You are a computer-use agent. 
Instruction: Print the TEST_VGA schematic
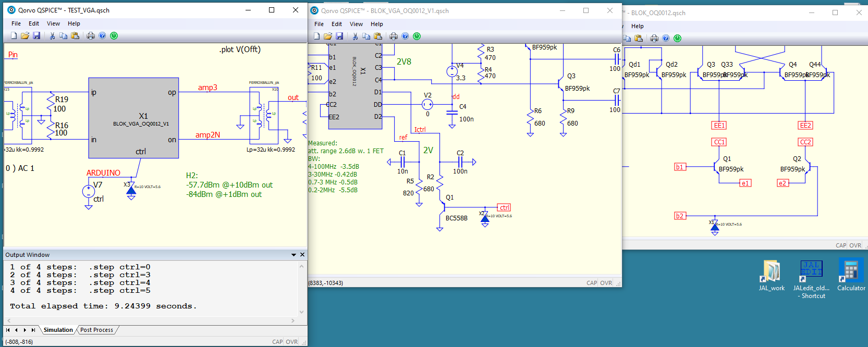(x=91, y=36)
